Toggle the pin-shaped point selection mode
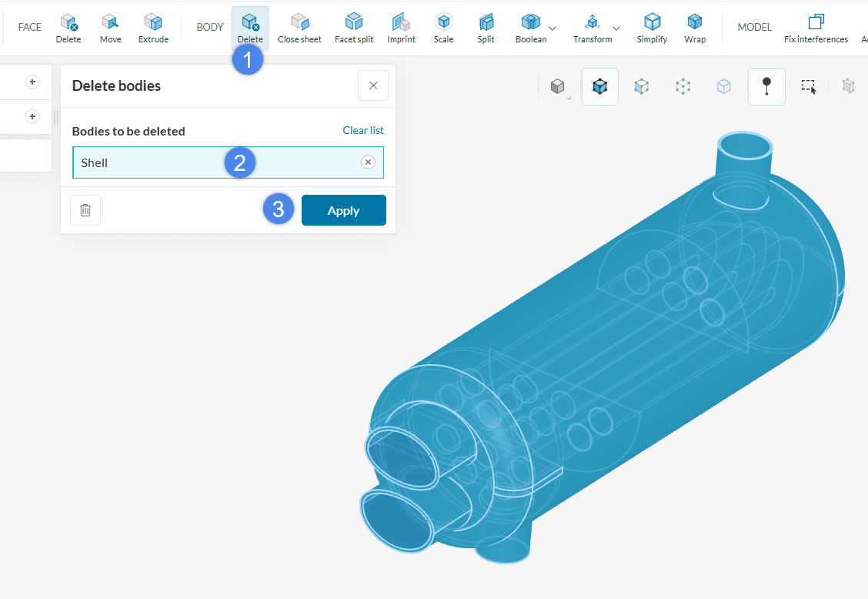Image resolution: width=868 pixels, height=599 pixels. pos(766,87)
